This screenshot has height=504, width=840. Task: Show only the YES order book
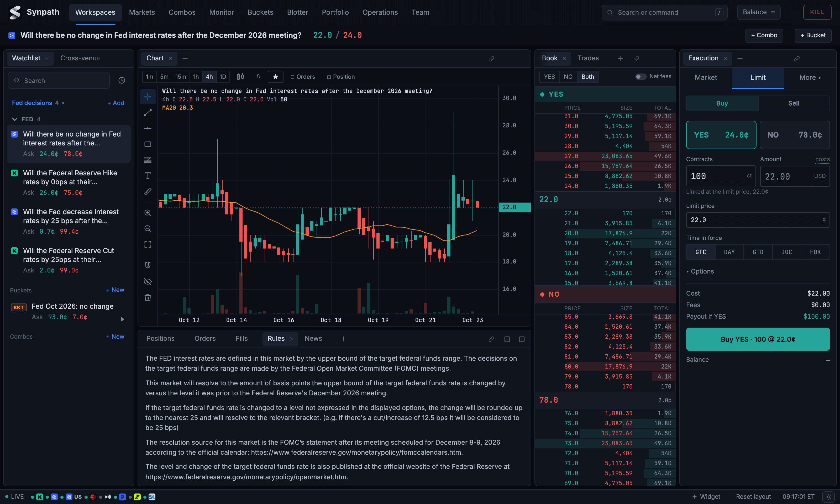(x=549, y=77)
